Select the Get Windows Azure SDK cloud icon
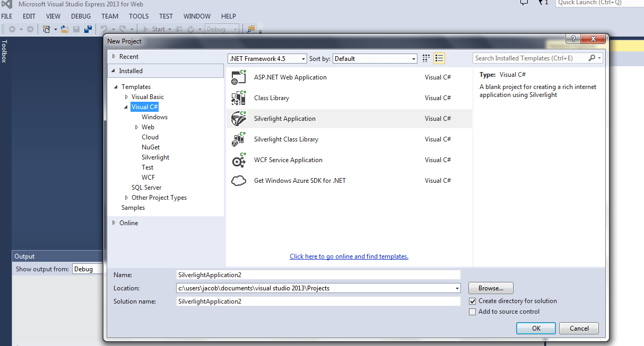Image resolution: width=644 pixels, height=346 pixels. pos(239,181)
